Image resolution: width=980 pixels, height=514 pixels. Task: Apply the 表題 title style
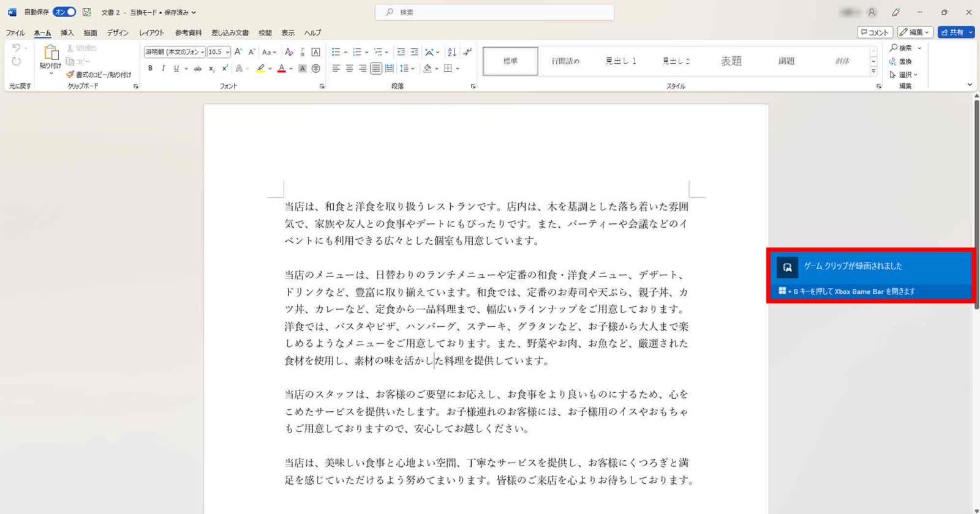pos(731,61)
